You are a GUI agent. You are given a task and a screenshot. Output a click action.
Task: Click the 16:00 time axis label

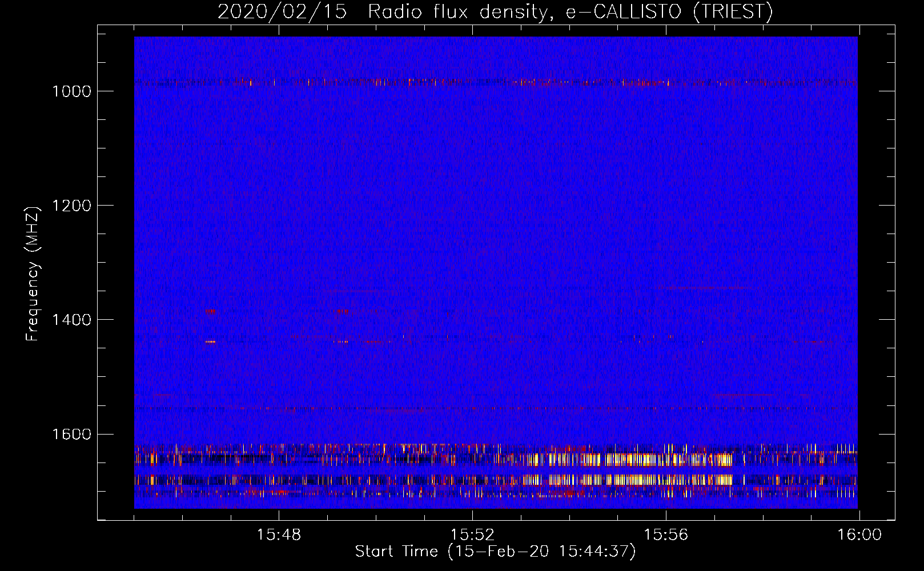coord(859,535)
